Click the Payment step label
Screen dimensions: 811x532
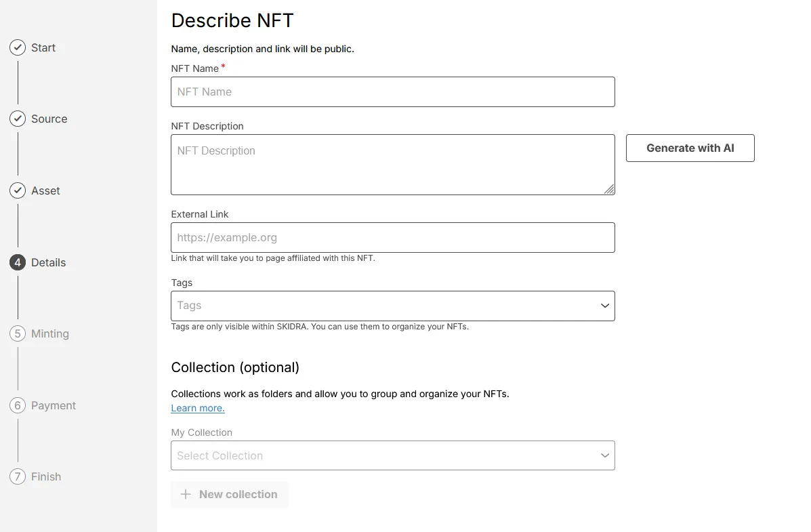tap(54, 405)
